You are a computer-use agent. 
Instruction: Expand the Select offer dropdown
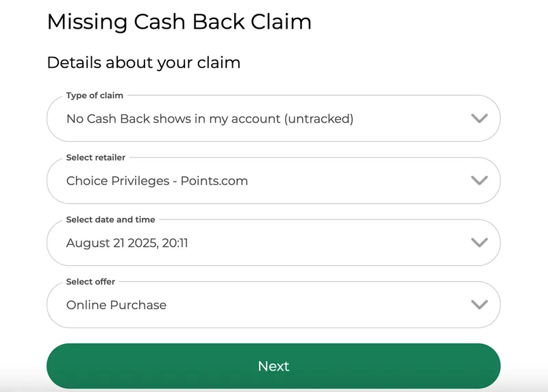pyautogui.click(x=273, y=305)
